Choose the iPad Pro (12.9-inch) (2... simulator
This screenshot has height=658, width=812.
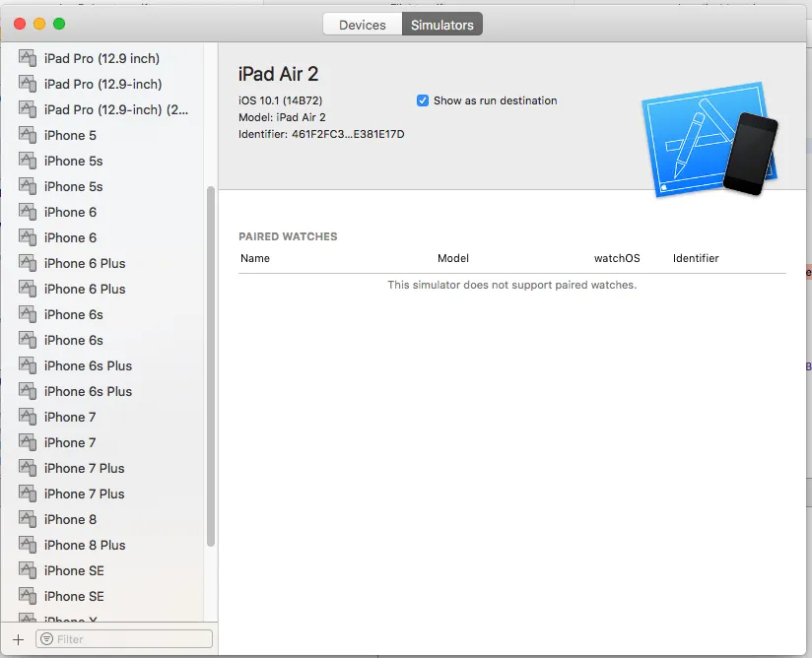tap(116, 109)
